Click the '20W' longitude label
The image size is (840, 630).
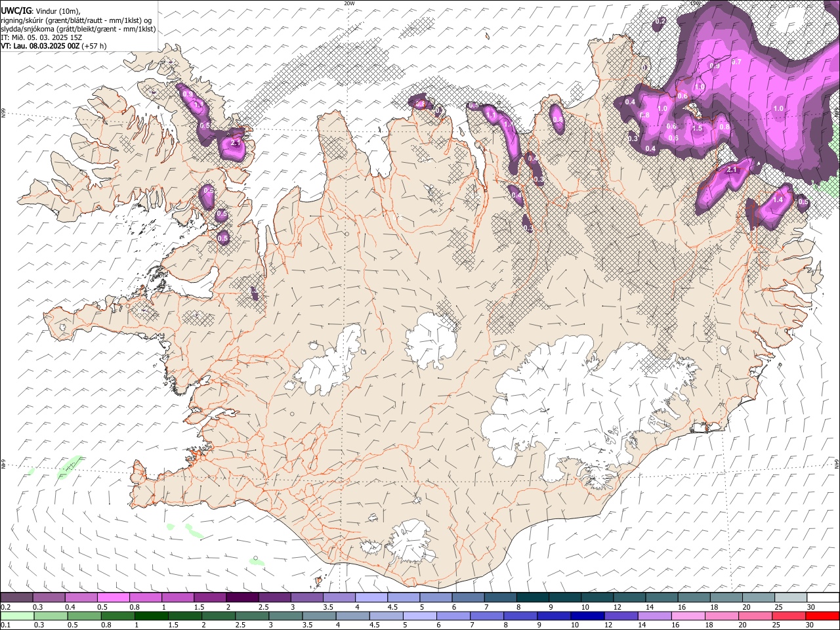[x=349, y=3]
